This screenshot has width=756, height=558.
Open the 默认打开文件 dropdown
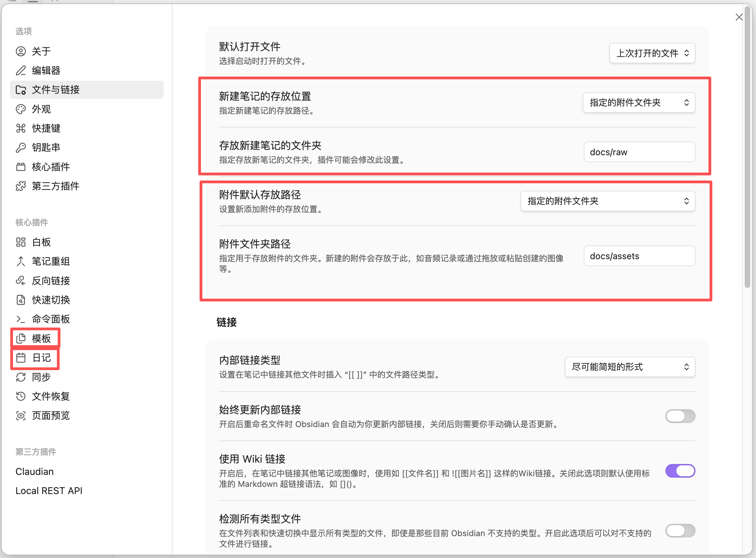pos(652,53)
